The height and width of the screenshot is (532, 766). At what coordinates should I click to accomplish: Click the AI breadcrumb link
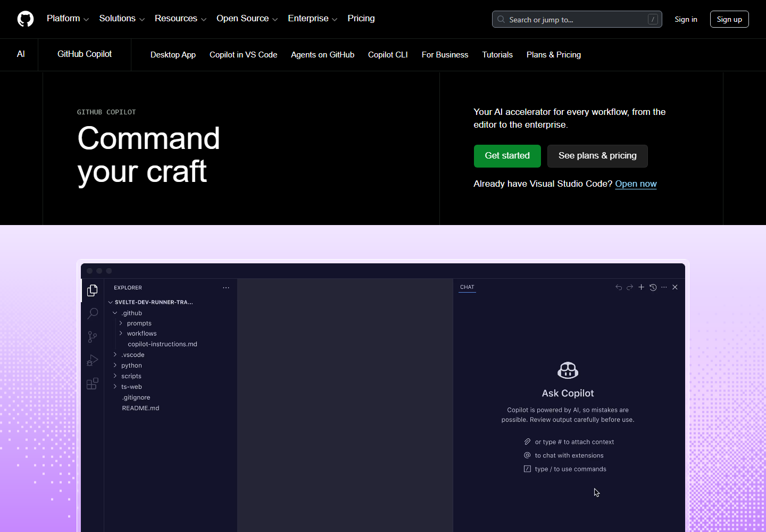pyautogui.click(x=21, y=54)
